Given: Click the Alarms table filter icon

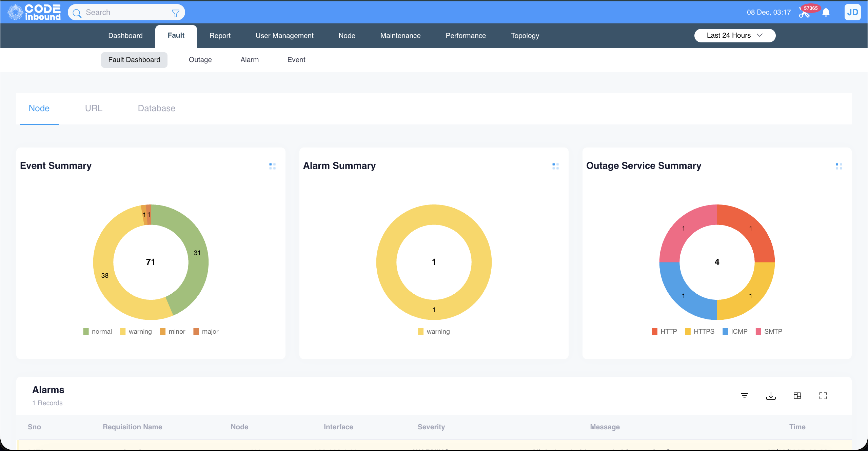Looking at the screenshot, I should [x=744, y=395].
